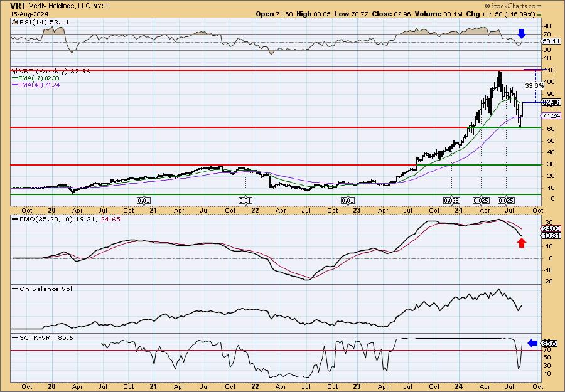Screen dimensions: 565x392
Task: Click the On Balance Vol legend
Action: point(42,289)
